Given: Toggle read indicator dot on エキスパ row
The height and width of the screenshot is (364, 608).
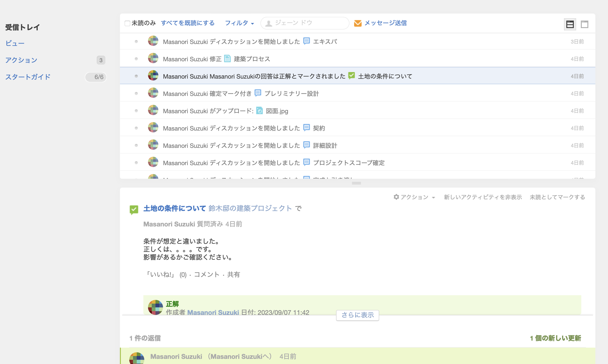Looking at the screenshot, I should [x=136, y=41].
